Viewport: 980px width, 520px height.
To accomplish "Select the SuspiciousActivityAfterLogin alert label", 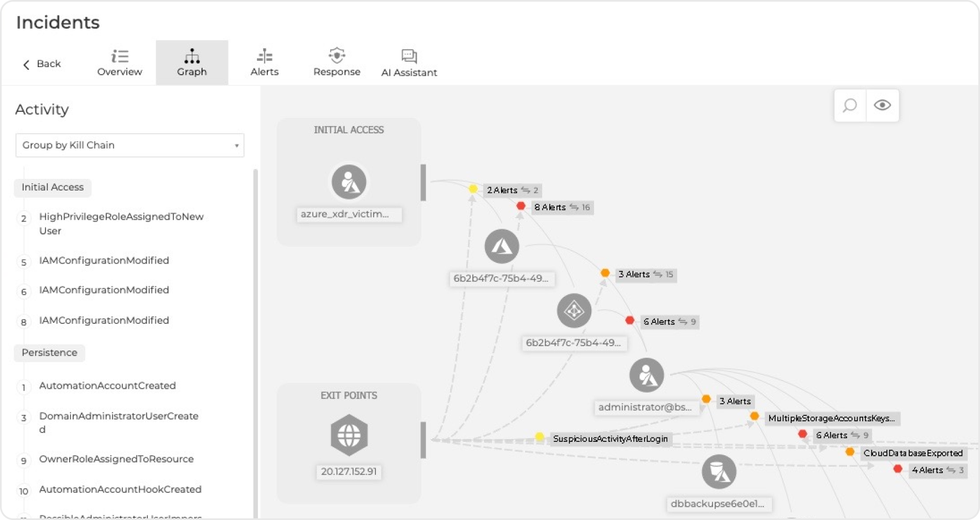I will pos(610,439).
